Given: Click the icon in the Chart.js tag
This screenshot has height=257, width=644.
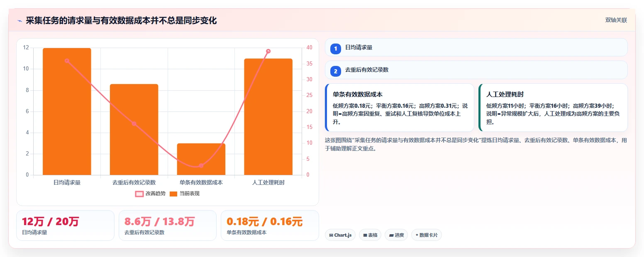Looking at the screenshot, I should [331, 235].
